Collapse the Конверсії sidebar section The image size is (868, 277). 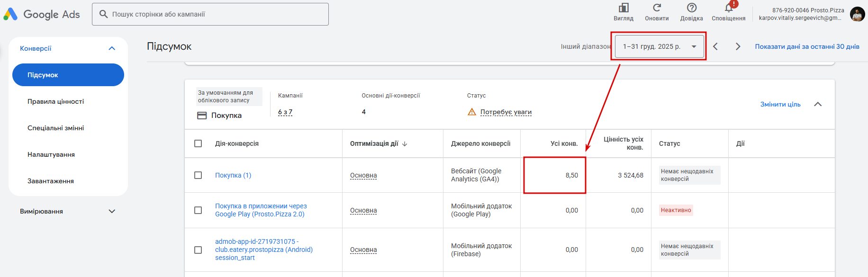112,48
